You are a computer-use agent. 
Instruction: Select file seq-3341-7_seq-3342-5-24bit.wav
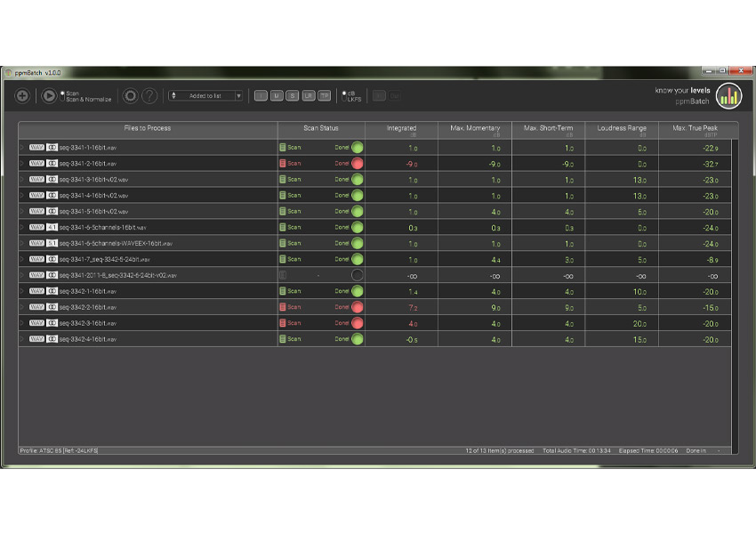click(x=104, y=260)
